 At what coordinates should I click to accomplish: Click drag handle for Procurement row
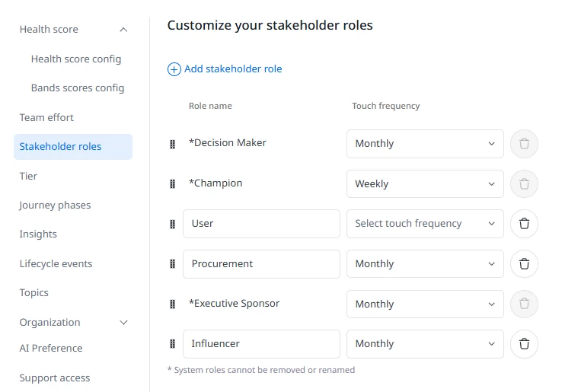(x=172, y=263)
